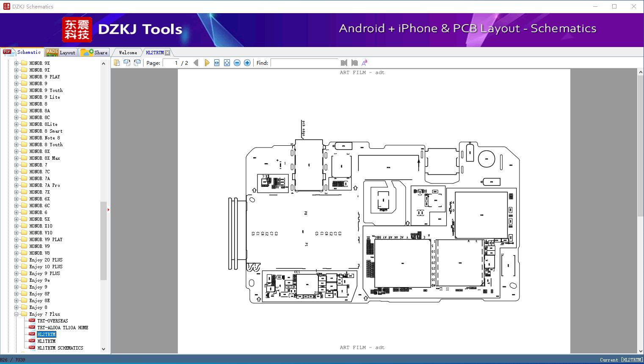The width and height of the screenshot is (644, 364).
Task: Toggle match case search option
Action: pos(364,63)
